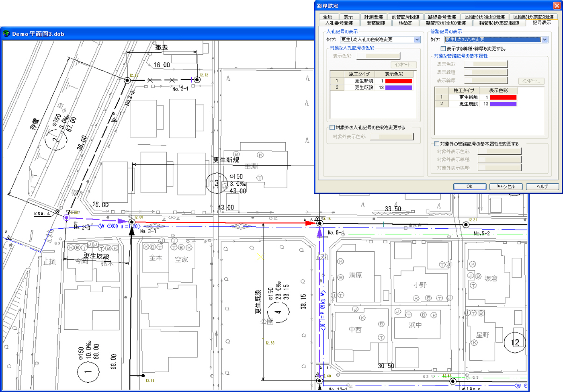This screenshot has height=392, width=563.
Task: Open help with the ヘルプ button
Action: 542,187
